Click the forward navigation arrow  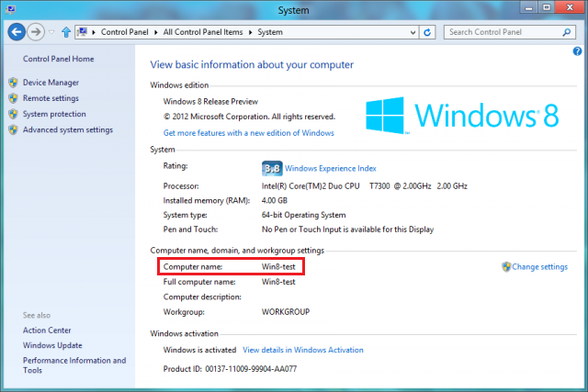tap(36, 32)
